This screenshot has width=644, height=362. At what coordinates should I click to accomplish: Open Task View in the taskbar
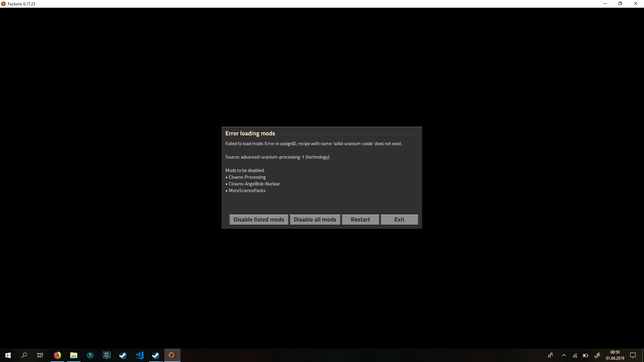(x=40, y=355)
